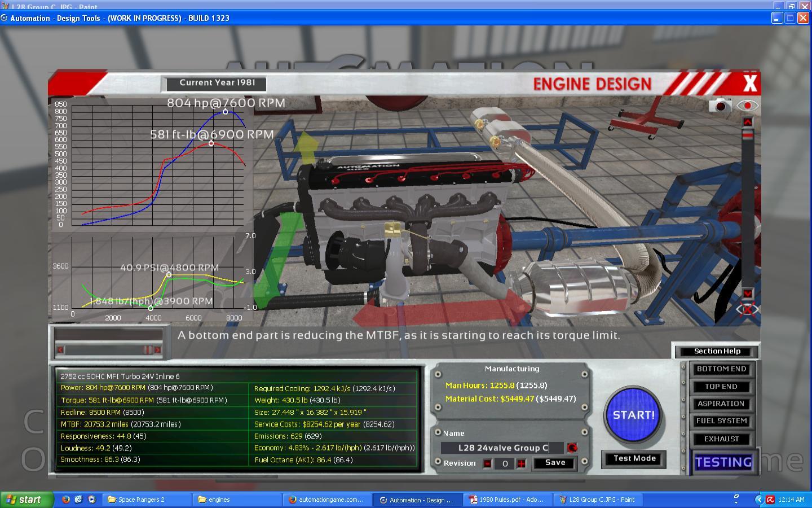Click right arrow of message scrollbar
Image resolution: width=812 pixels, height=508 pixels.
(x=157, y=350)
